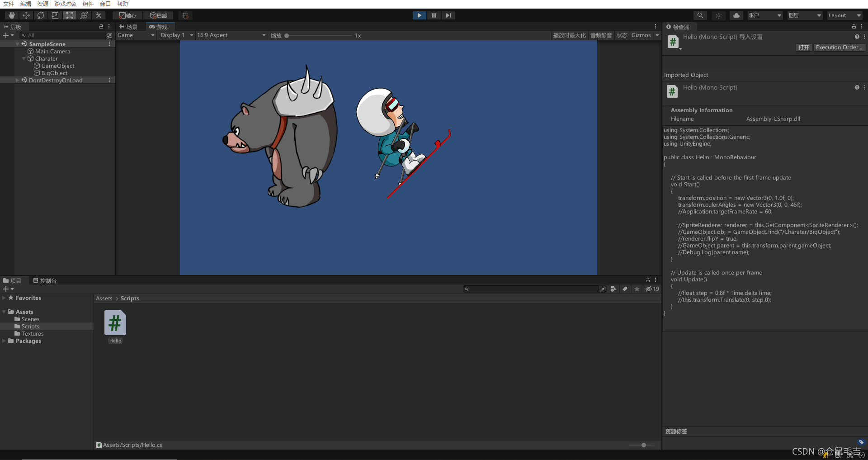Switch to the Console tab (控制台)
Viewport: 868px width, 460px height.
point(45,281)
